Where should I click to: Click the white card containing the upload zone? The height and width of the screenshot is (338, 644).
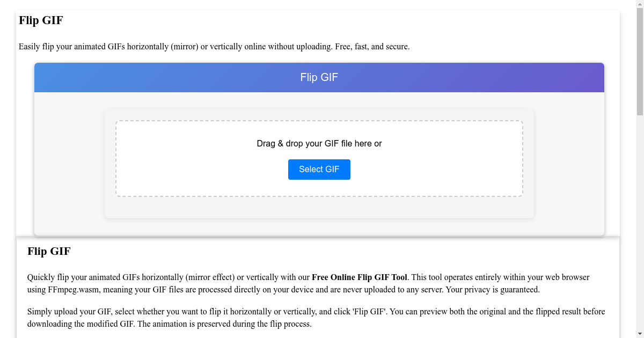pos(319,209)
